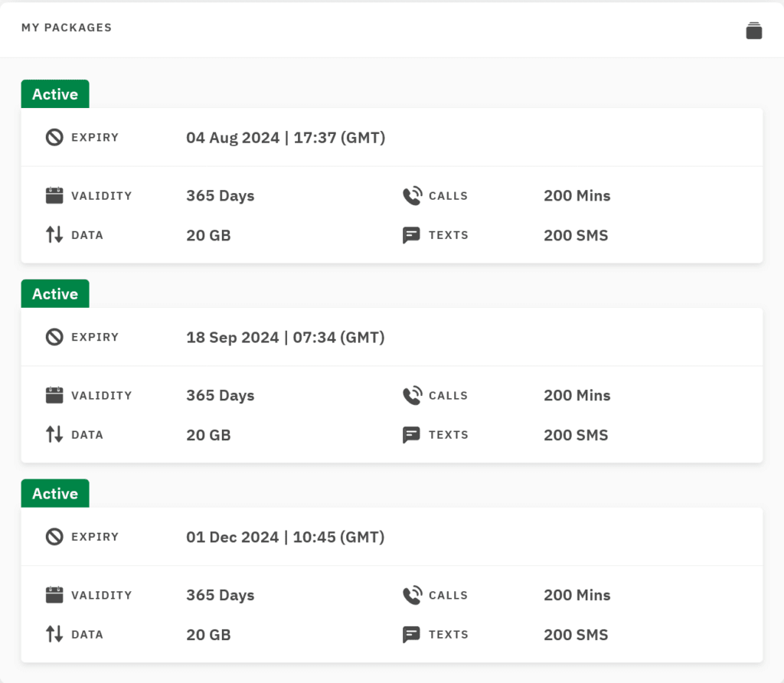Click Active badge above 04 Aug package
The image size is (784, 683).
click(x=55, y=94)
